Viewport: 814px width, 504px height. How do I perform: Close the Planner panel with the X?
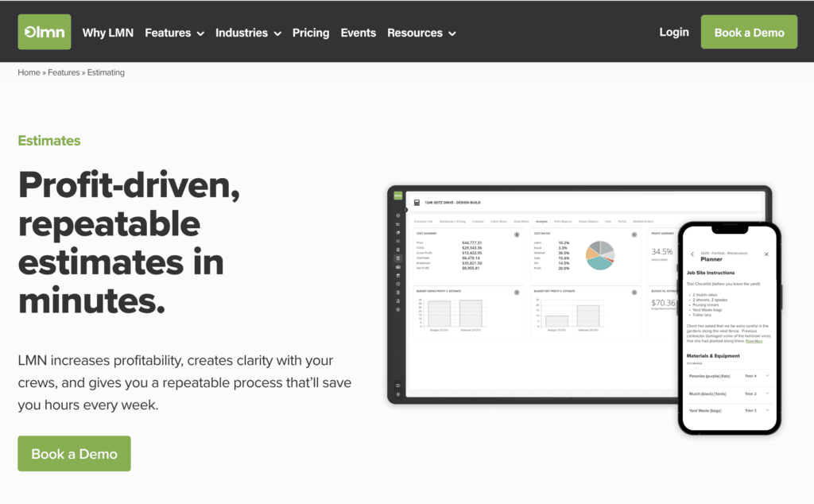coord(766,254)
